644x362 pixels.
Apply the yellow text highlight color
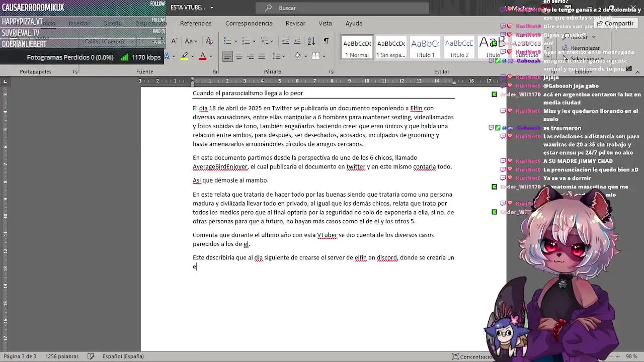point(185,56)
